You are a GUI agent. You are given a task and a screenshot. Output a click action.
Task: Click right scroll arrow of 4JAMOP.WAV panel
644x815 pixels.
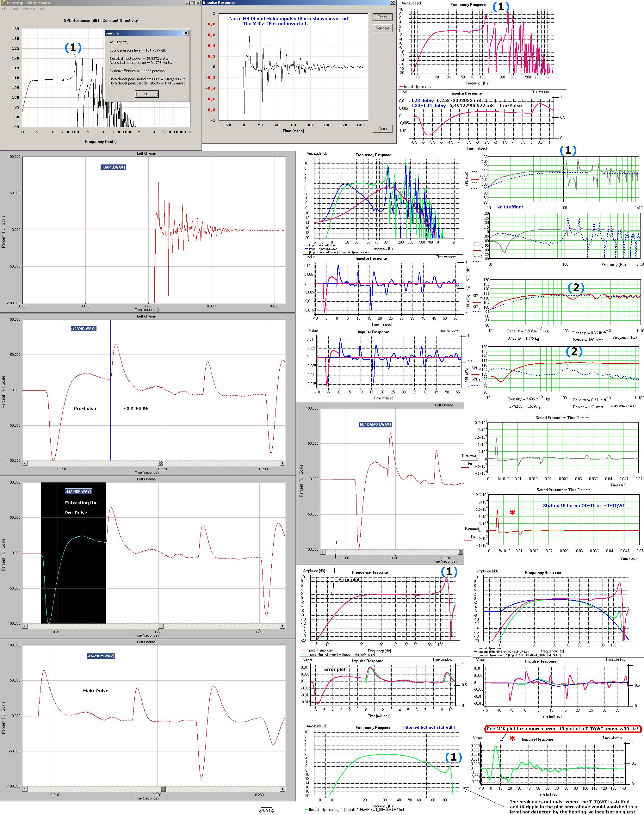pos(283,626)
